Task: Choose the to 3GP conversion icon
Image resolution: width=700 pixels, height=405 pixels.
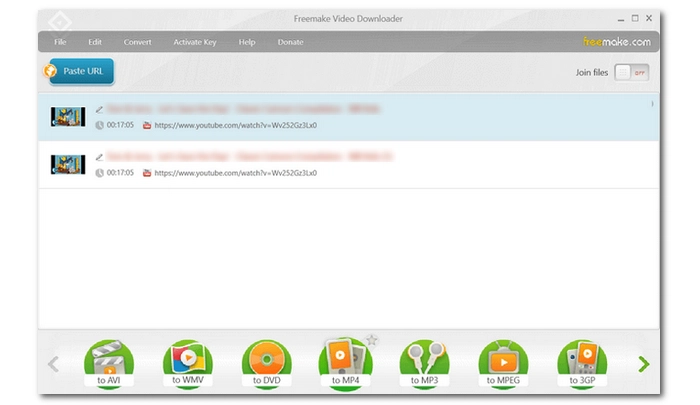Action: 582,364
